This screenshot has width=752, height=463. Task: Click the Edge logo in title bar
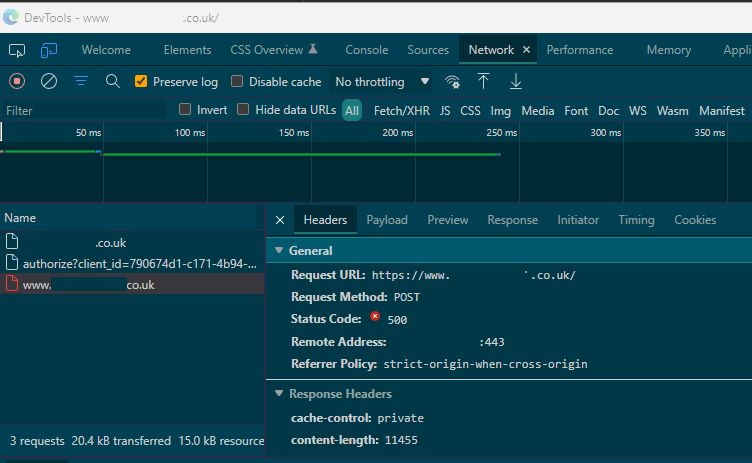[x=11, y=18]
